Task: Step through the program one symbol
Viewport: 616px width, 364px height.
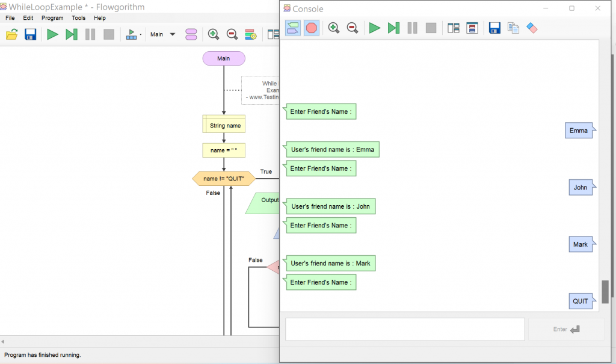Action: pos(71,34)
